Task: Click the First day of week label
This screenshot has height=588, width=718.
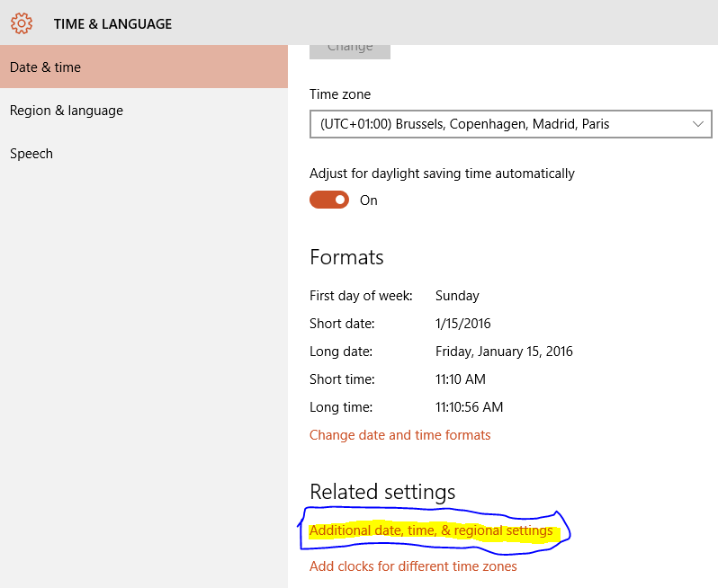Action: pyautogui.click(x=361, y=296)
